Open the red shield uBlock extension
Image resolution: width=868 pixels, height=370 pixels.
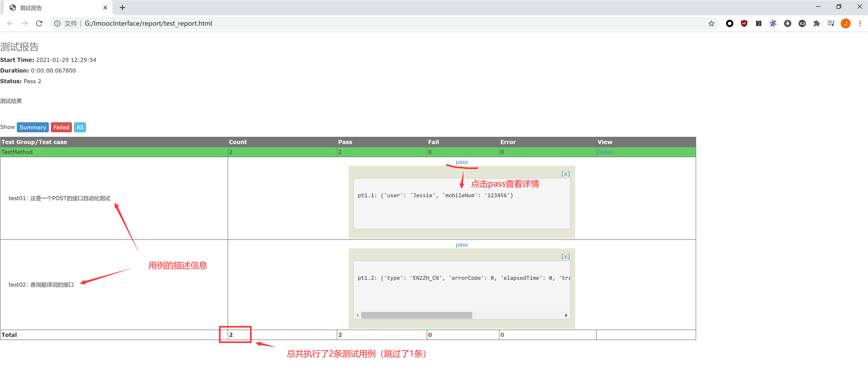click(744, 24)
